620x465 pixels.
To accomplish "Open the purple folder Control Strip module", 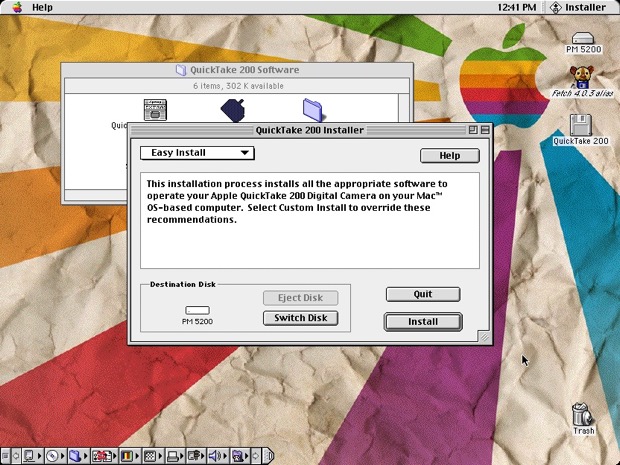I will 240,456.
